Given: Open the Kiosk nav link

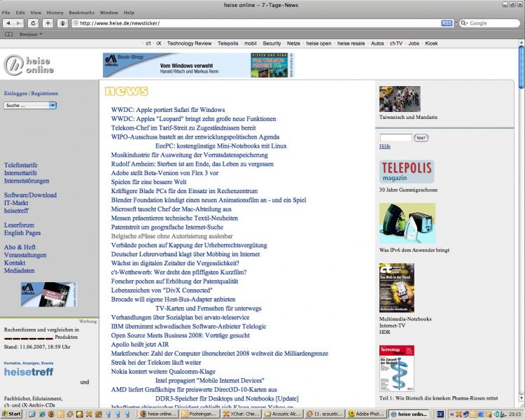Looking at the screenshot, I should (431, 43).
